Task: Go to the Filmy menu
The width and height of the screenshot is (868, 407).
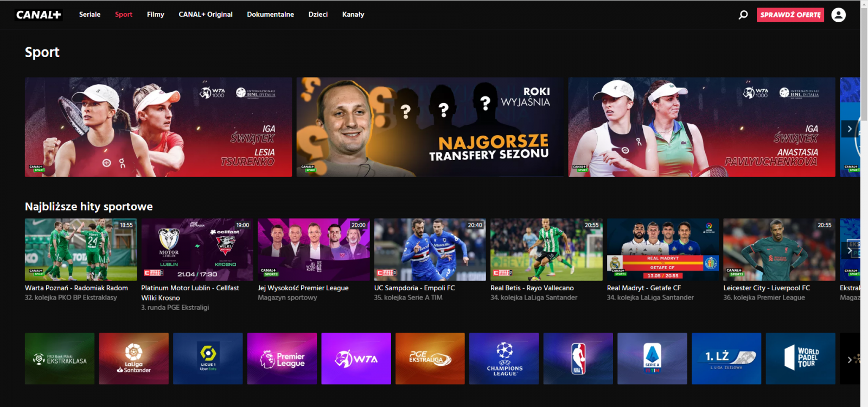Action: click(155, 15)
